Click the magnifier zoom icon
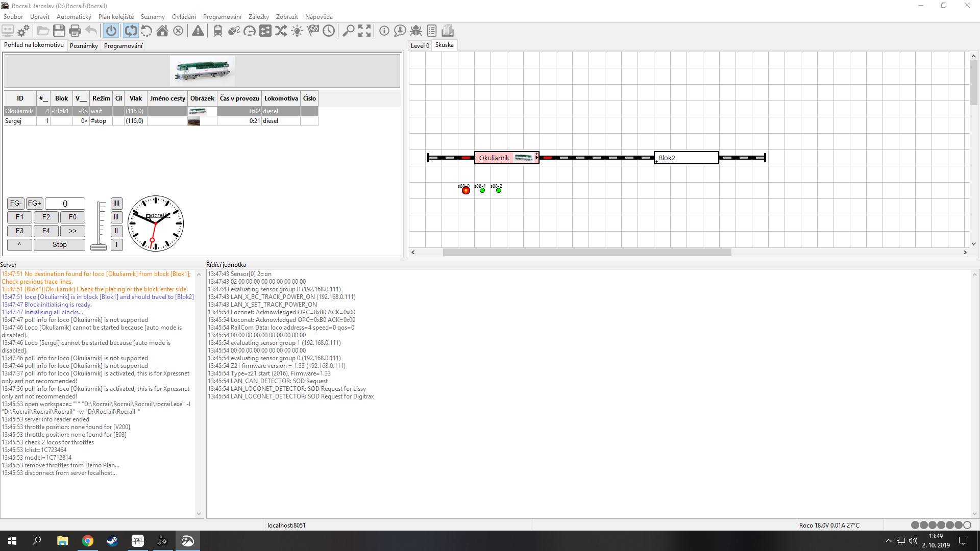Screen dimensions: 980x551 [x=348, y=31]
